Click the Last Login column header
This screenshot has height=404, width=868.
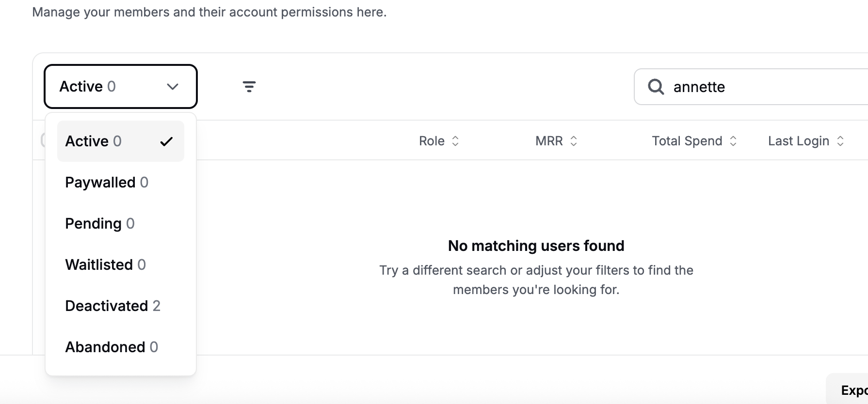click(799, 141)
